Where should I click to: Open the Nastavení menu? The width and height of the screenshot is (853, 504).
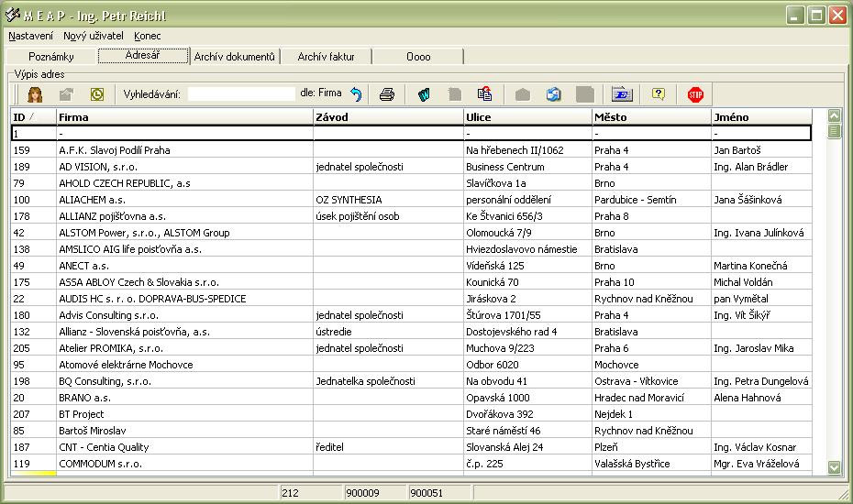[x=30, y=36]
